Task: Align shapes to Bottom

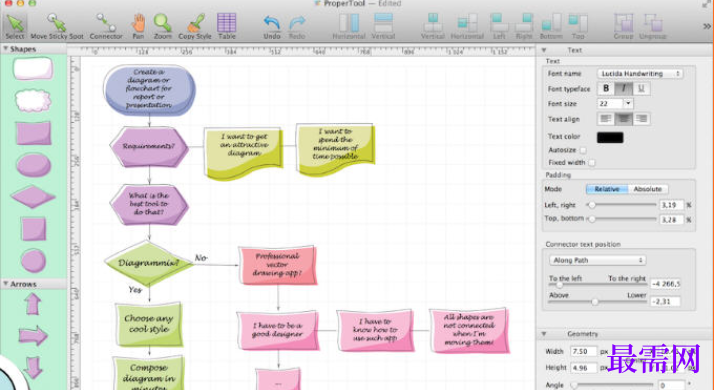Action: [551, 26]
